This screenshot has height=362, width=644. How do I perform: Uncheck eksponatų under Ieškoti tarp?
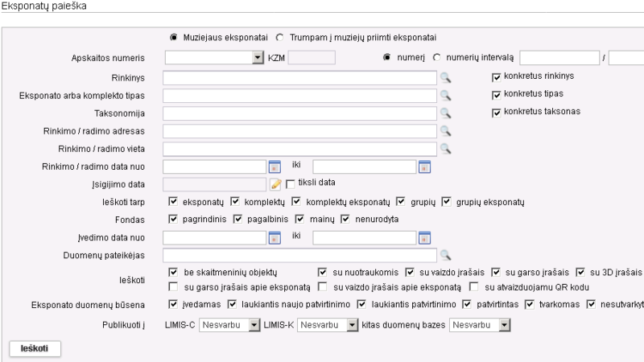[x=173, y=201]
